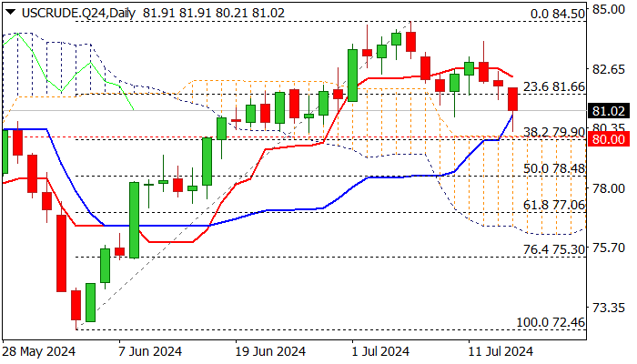Click the Fibonacci label 23.6 81.66
The image size is (637, 364).
click(x=554, y=86)
